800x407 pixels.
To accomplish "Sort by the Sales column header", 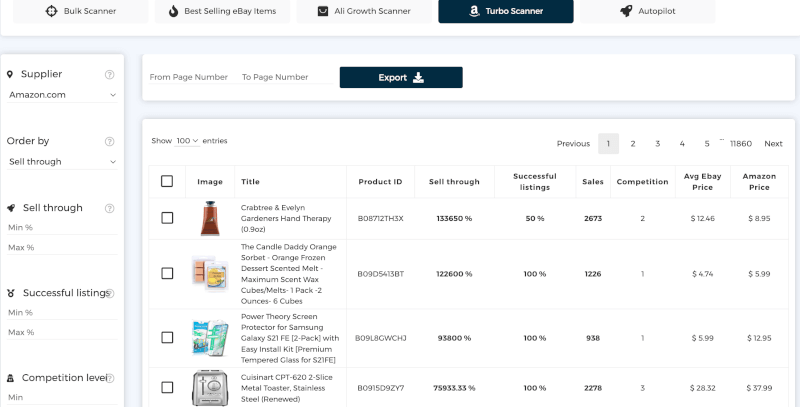I will point(593,182).
